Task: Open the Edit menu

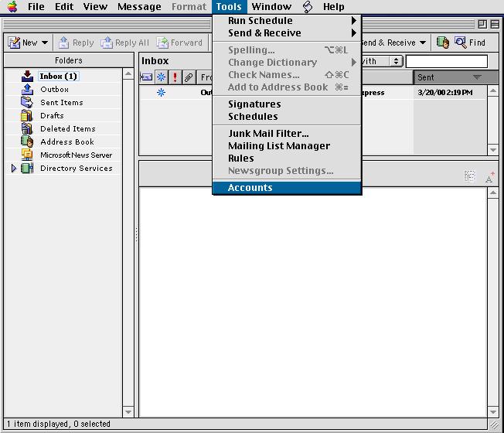Action: pyautogui.click(x=64, y=6)
